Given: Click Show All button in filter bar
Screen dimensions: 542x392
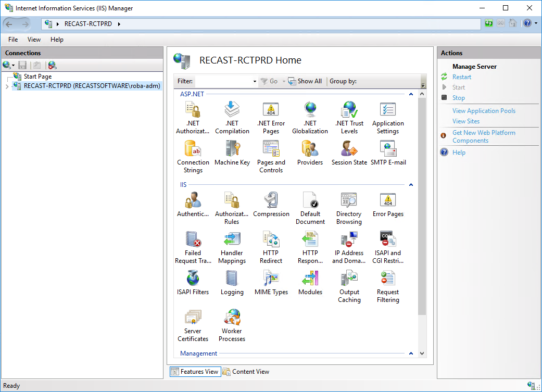Looking at the screenshot, I should (305, 81).
